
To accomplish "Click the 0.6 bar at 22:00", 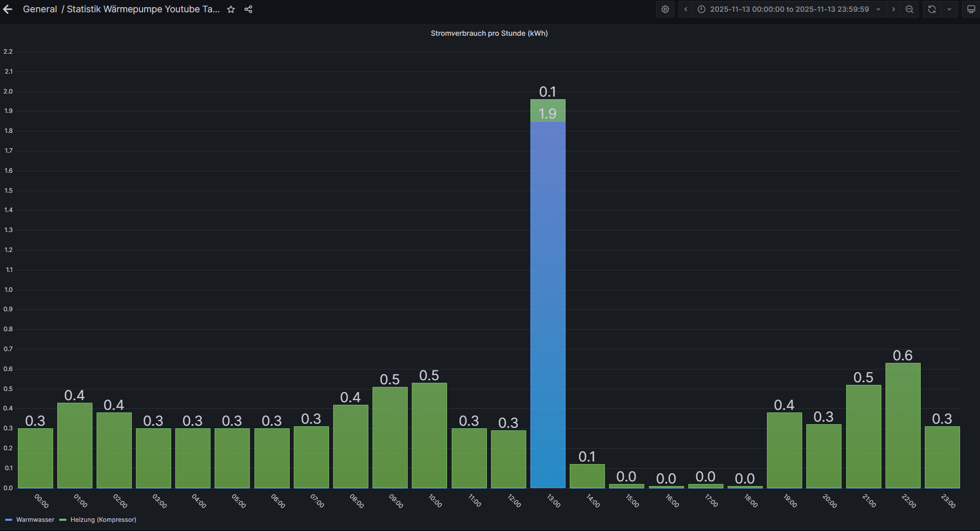I will (902, 425).
